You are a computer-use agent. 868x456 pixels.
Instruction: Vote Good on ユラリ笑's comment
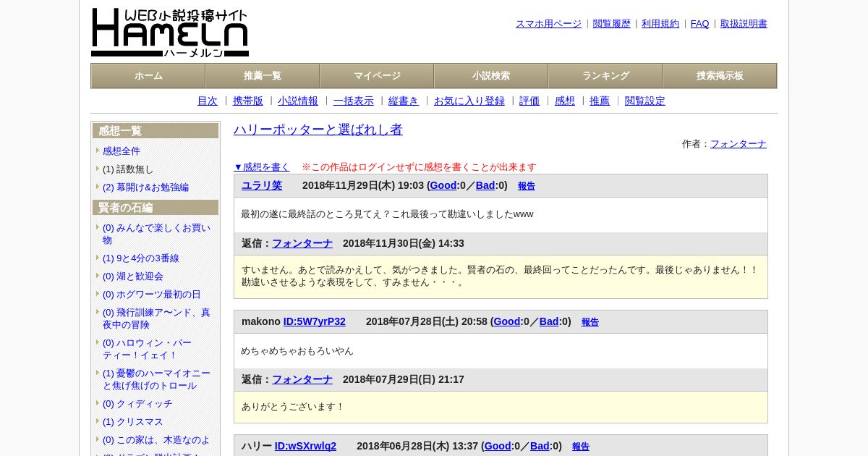pos(443,186)
